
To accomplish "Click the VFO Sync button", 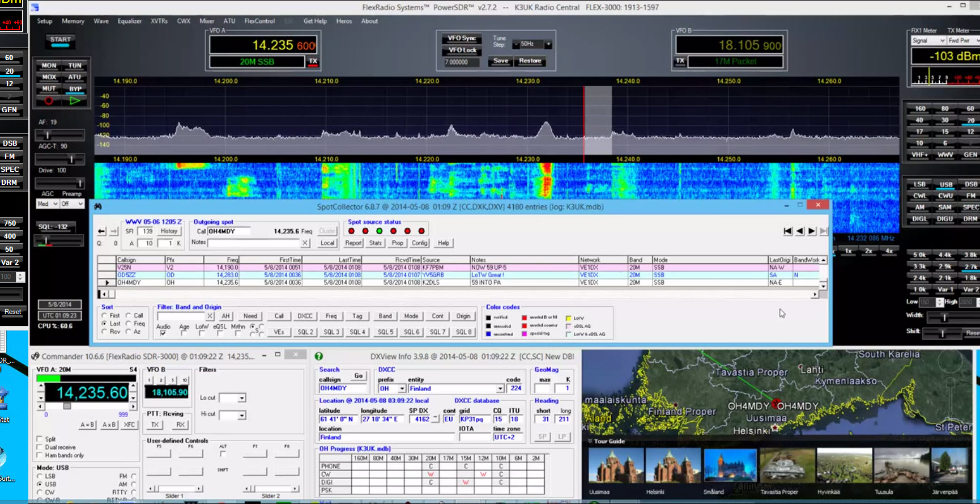I will pyautogui.click(x=462, y=38).
